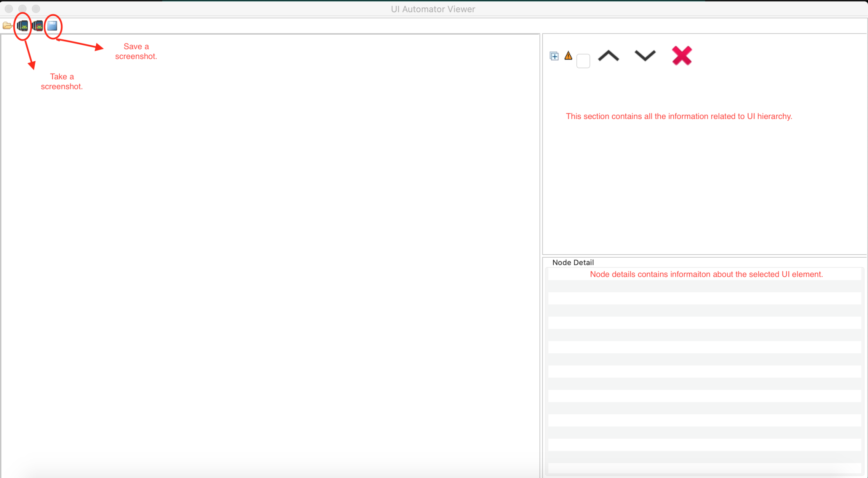Maximize the UI Automator Viewer window
Image resolution: width=868 pixels, height=478 pixels.
36,9
